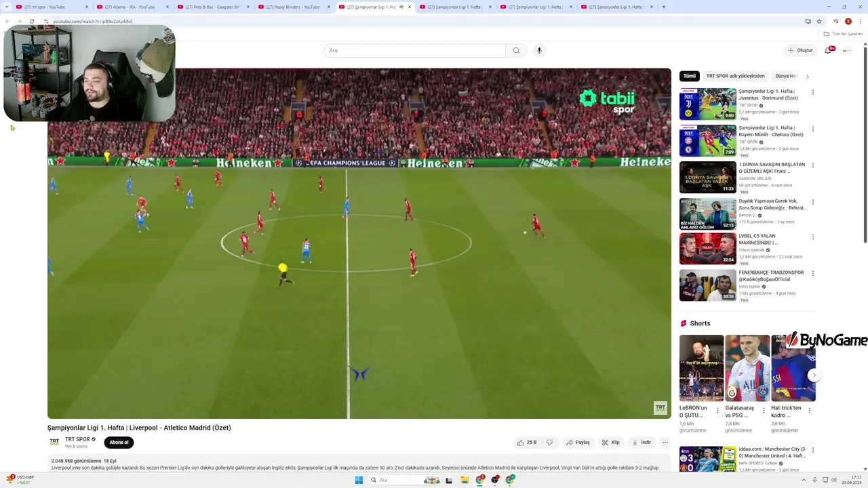Click the TRT watermark in player
Viewport: 868px width, 488px height.
click(x=660, y=408)
